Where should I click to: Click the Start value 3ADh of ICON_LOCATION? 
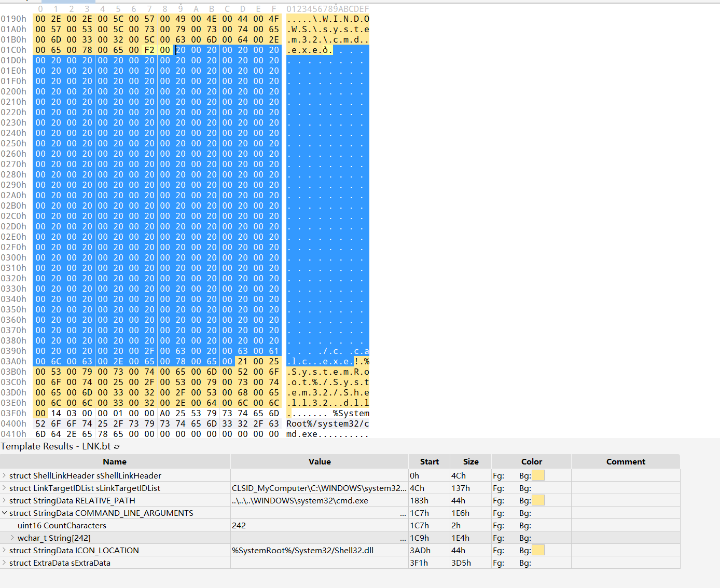pos(420,550)
